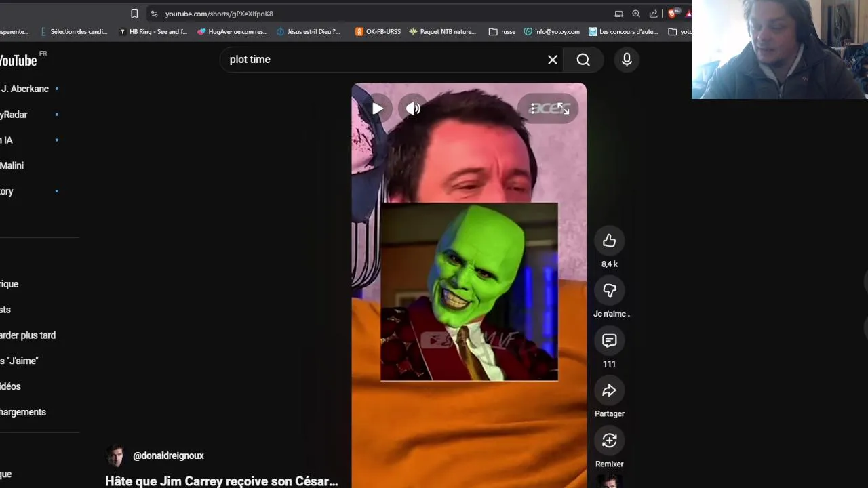Viewport: 868px width, 488px height.
Task: Click the Mask movie image in the Short
Action: click(469, 291)
